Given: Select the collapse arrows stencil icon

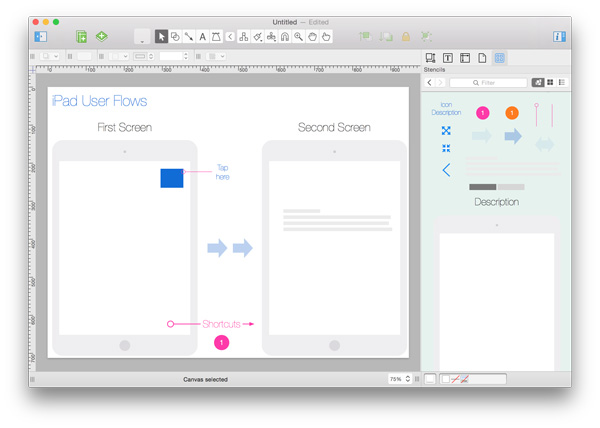Looking at the screenshot, I should pos(446,148).
